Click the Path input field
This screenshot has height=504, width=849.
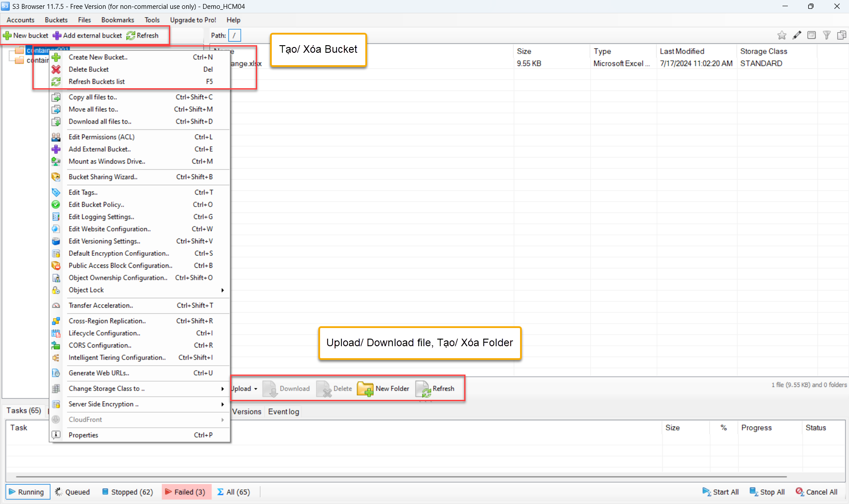click(x=235, y=35)
